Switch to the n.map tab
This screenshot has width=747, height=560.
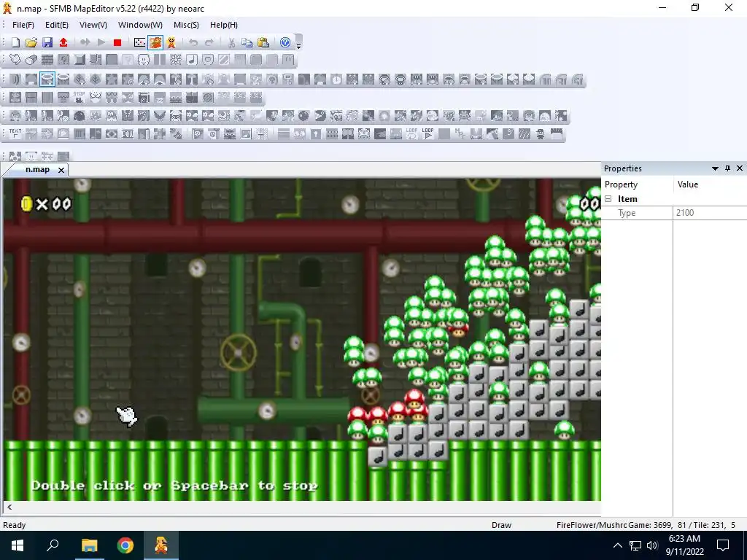(x=38, y=169)
